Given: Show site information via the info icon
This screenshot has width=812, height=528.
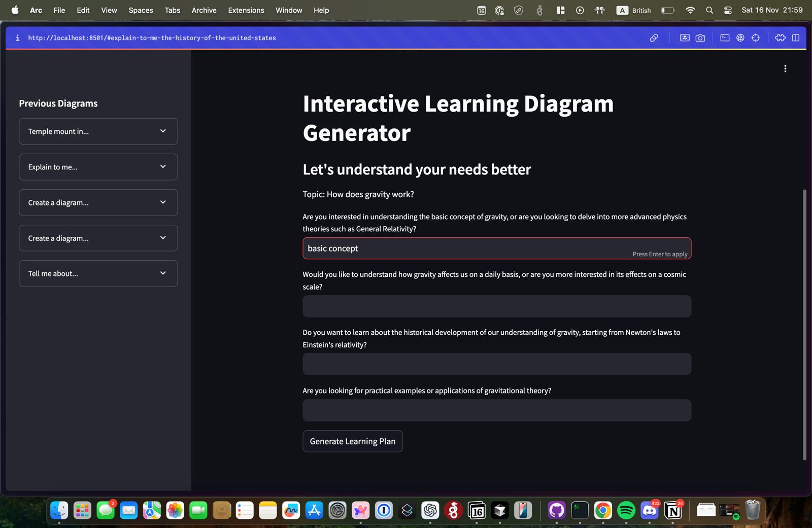Looking at the screenshot, I should click(x=18, y=38).
